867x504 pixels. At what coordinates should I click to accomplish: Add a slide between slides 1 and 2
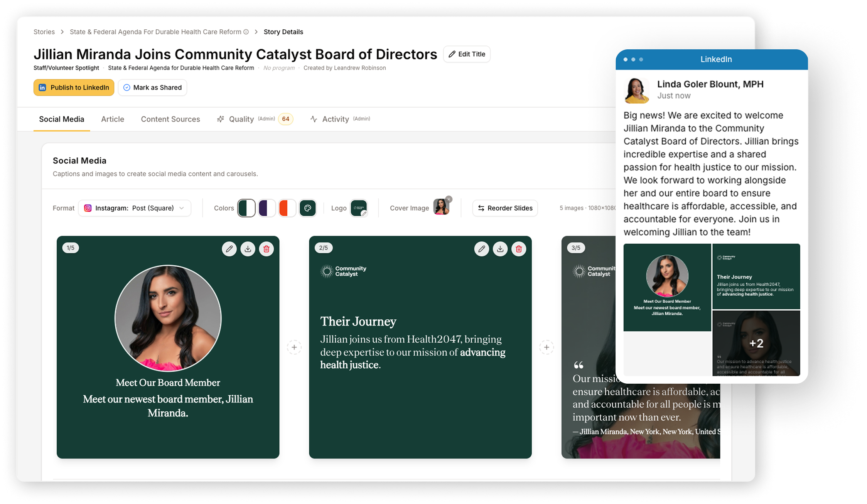[x=294, y=347]
